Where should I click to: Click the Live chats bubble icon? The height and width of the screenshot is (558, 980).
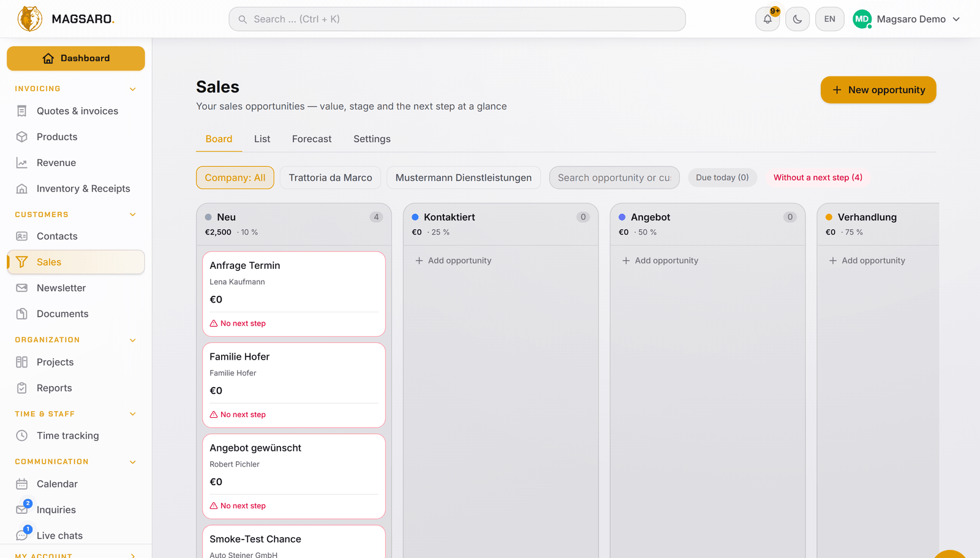coord(22,535)
